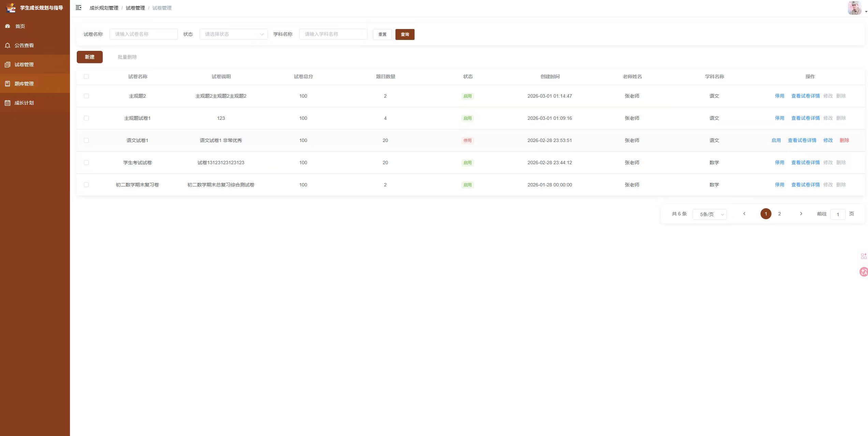Select page 1 in pagination
Screen dimensions: 868x436
(x=766, y=214)
